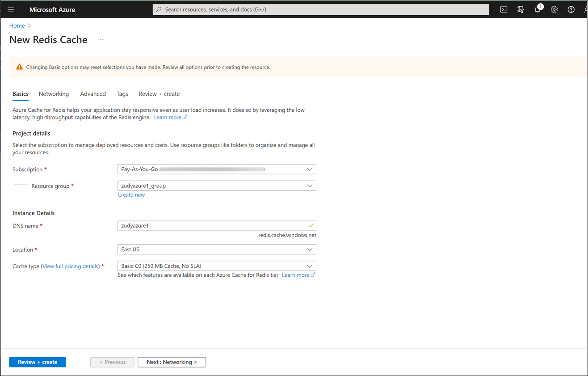Click the Microsoft Azure logo text

(x=52, y=9)
